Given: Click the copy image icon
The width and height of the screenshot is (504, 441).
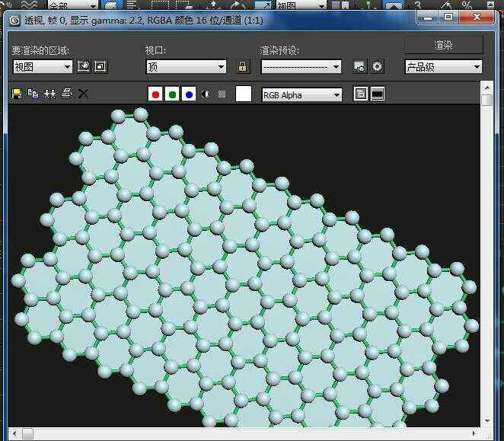Looking at the screenshot, I should [33, 94].
